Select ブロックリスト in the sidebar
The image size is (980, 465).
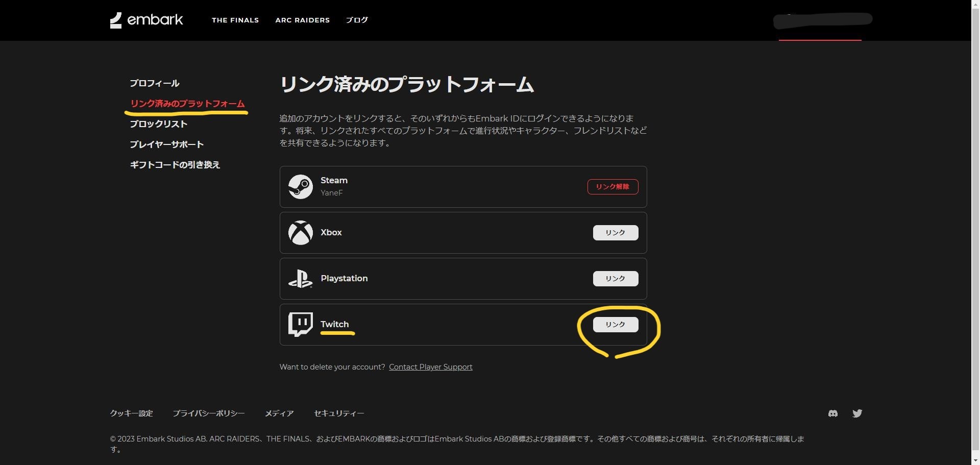[x=159, y=124]
